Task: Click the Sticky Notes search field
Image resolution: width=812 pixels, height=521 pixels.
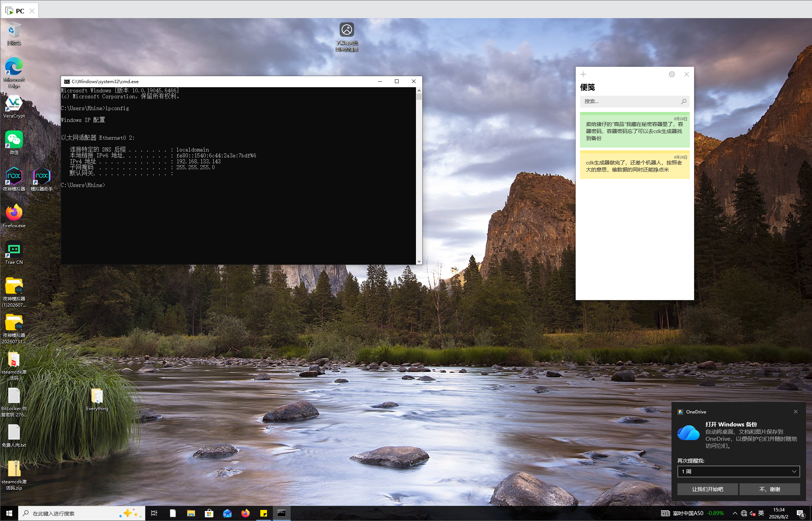Action: 635,102
